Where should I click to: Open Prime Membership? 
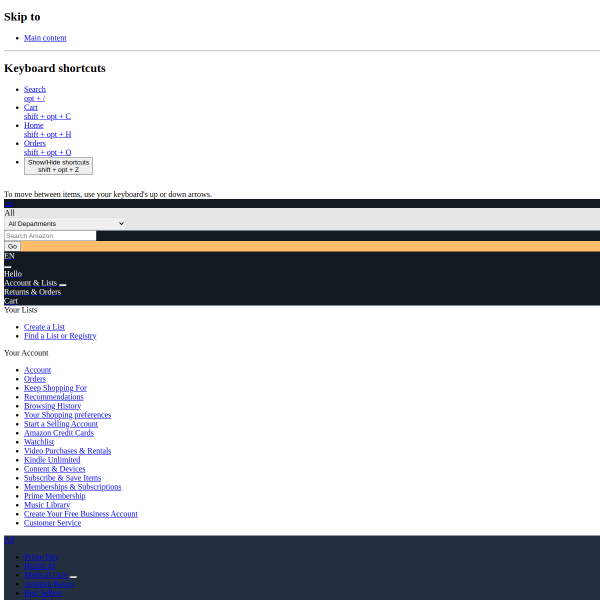click(55, 496)
